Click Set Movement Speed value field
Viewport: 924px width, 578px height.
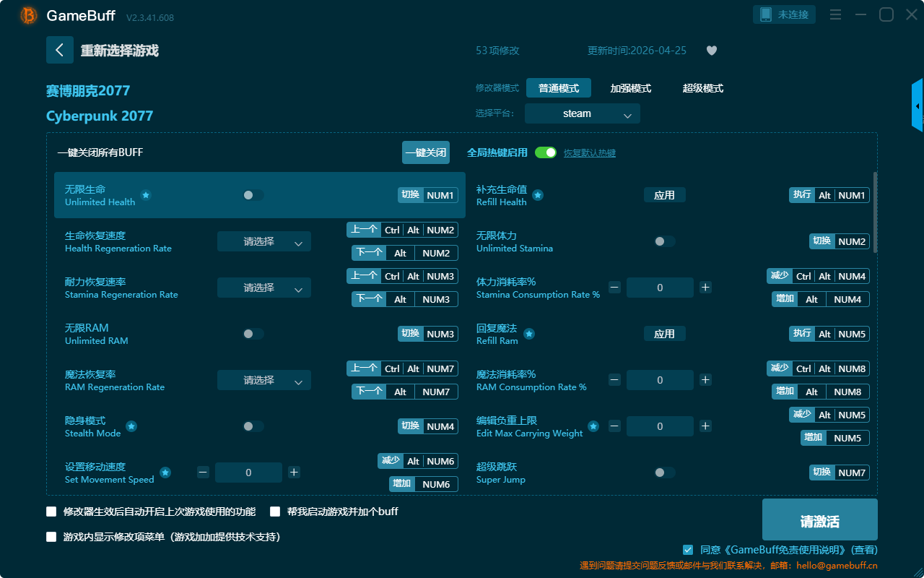[x=248, y=473]
